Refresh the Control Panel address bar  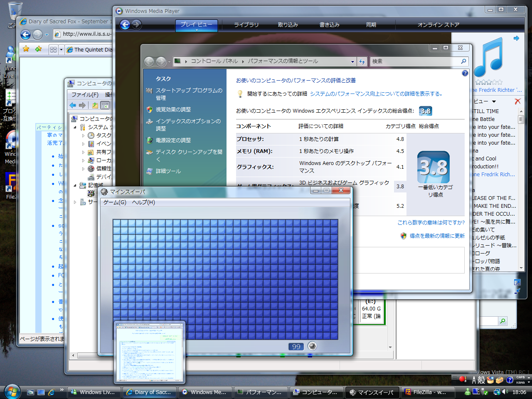click(362, 62)
